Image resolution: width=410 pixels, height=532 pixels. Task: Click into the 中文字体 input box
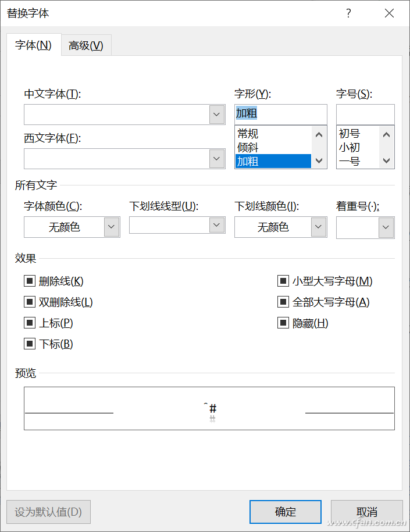click(117, 115)
